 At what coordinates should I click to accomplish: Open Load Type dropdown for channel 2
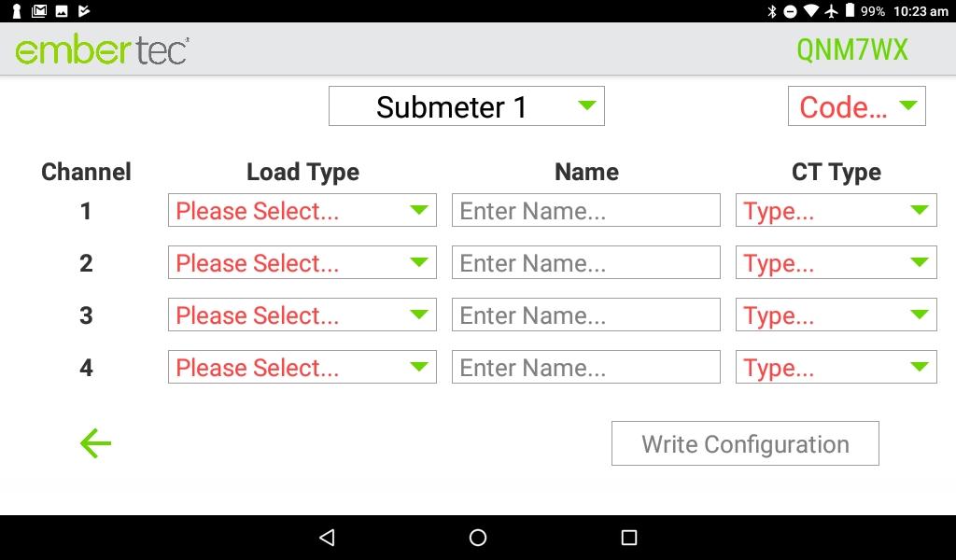tap(302, 262)
